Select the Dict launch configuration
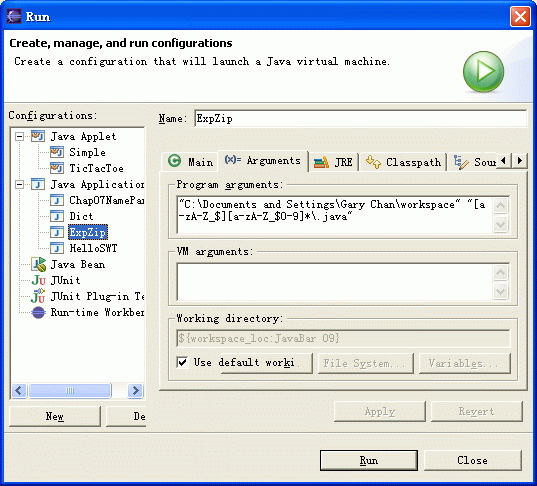 pos(81,216)
